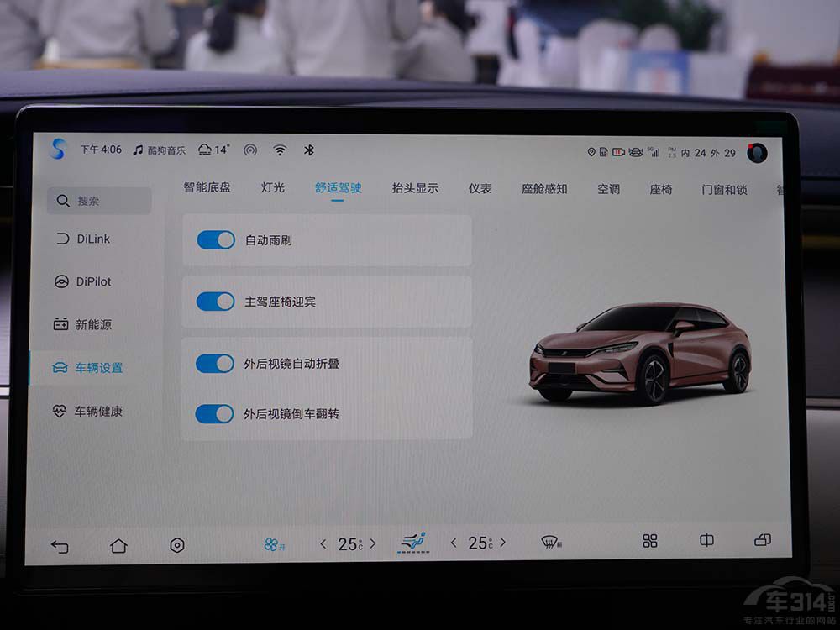The image size is (840, 630).
Task: Turn off 主驾座椅迎宾 switch
Action: (x=216, y=302)
